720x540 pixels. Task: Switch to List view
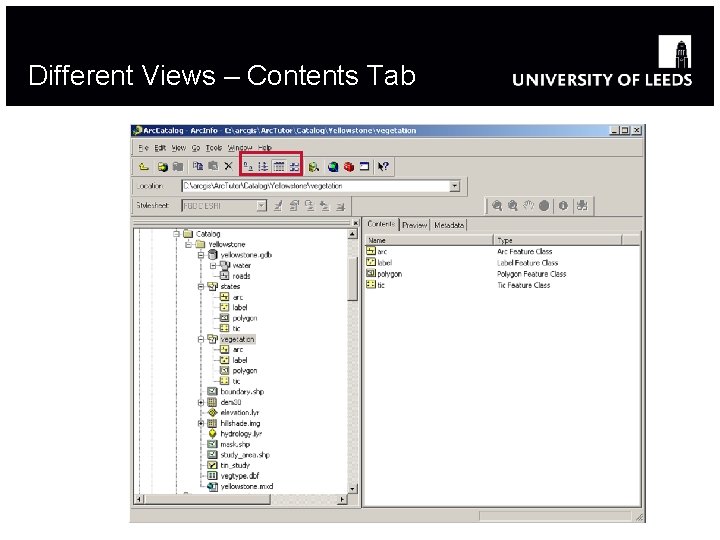pyautogui.click(x=263, y=166)
